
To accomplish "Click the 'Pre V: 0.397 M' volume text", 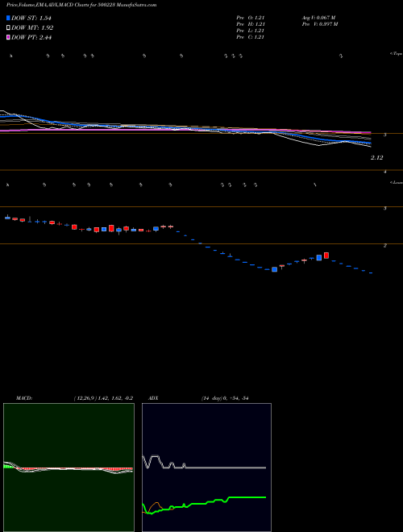I will [319, 24].
